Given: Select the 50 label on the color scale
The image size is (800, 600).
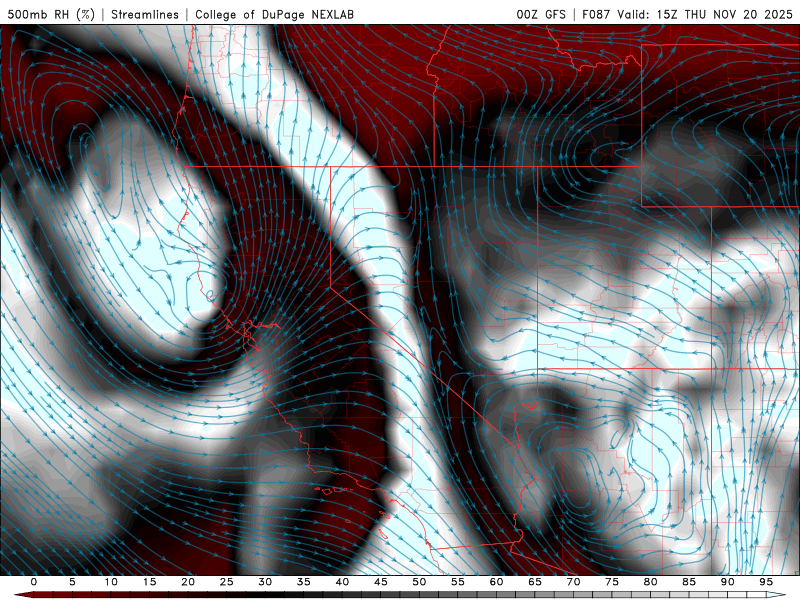Looking at the screenshot, I should point(419,582).
